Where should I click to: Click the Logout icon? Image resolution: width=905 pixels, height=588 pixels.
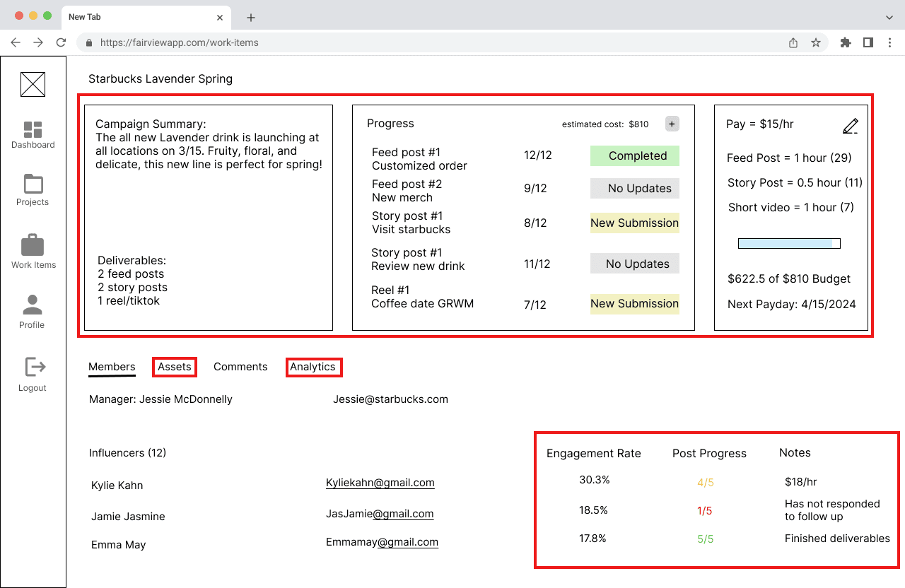[x=35, y=367]
